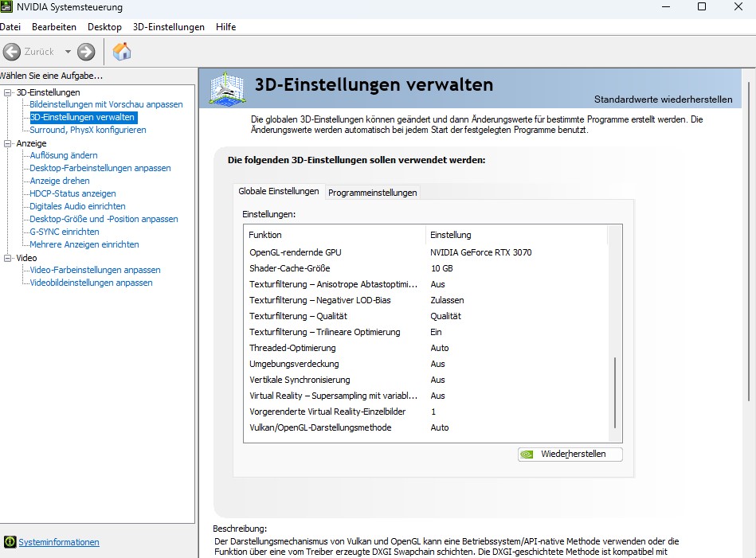Click the Systeminformationen icon

[x=10, y=541]
